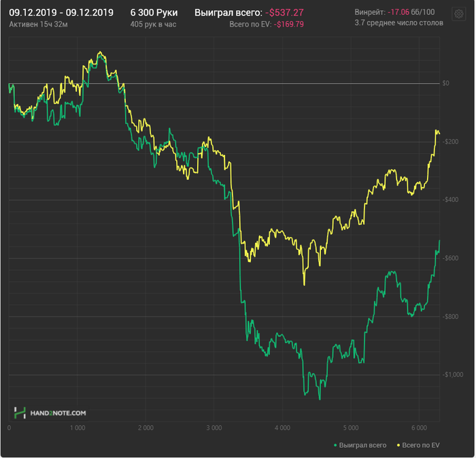The width and height of the screenshot is (476, 458).
Task: Open the 09.12.2019 - 09.12.2019 date range
Action: tap(61, 12)
